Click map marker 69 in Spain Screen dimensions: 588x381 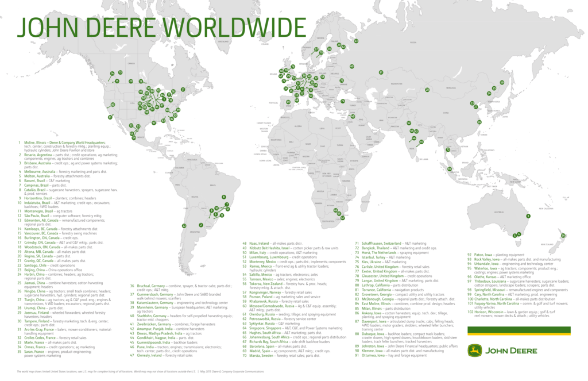click(288, 102)
